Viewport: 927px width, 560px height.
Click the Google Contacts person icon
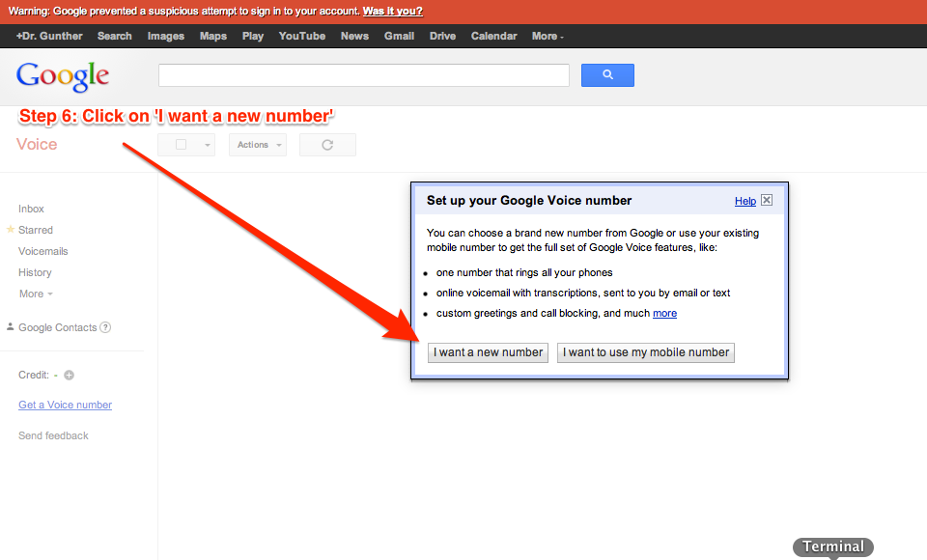point(11,327)
